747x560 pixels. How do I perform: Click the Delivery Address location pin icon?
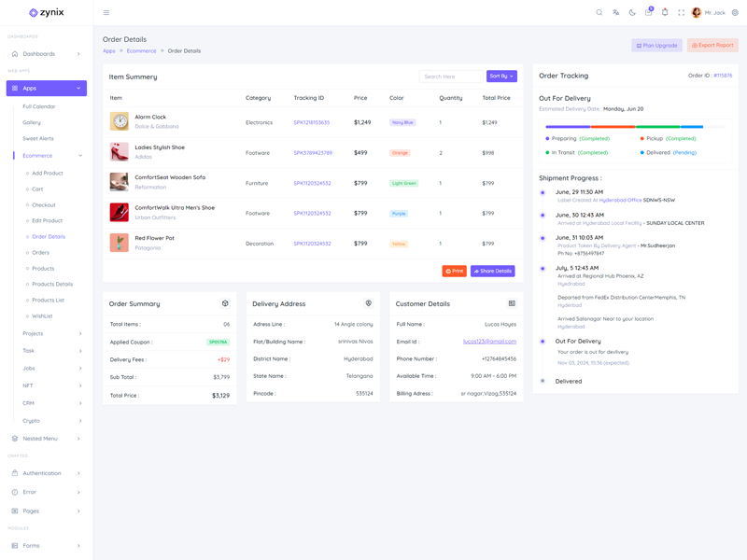pyautogui.click(x=368, y=303)
